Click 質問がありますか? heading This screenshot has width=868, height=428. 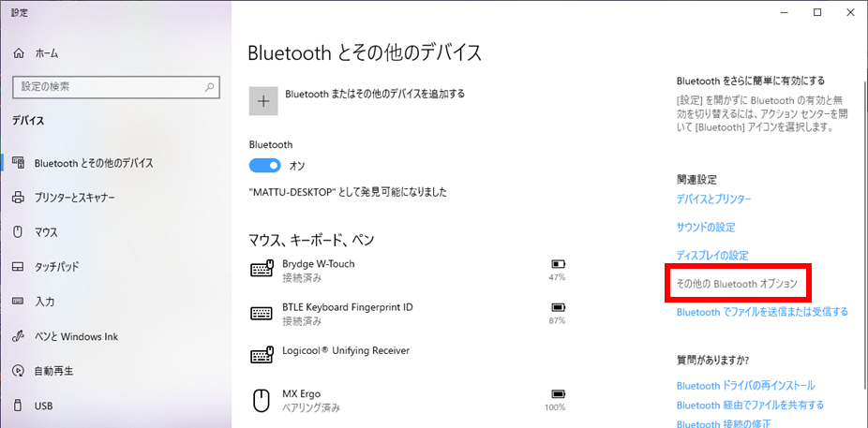pyautogui.click(x=713, y=362)
